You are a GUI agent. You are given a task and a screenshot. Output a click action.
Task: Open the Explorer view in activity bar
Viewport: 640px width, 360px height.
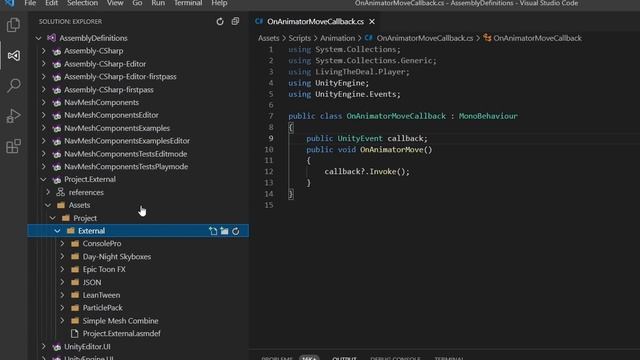[13, 25]
